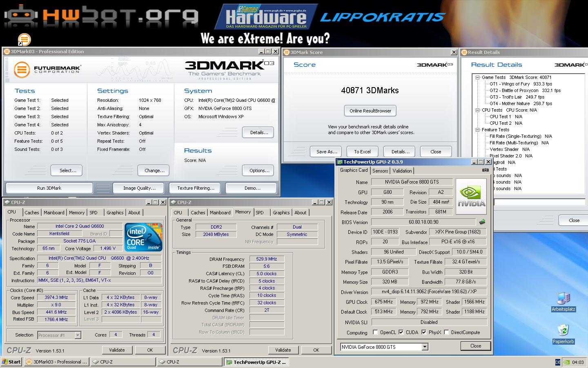Click OK in second CPU-Z window
This screenshot has width=588, height=368.
(x=316, y=350)
